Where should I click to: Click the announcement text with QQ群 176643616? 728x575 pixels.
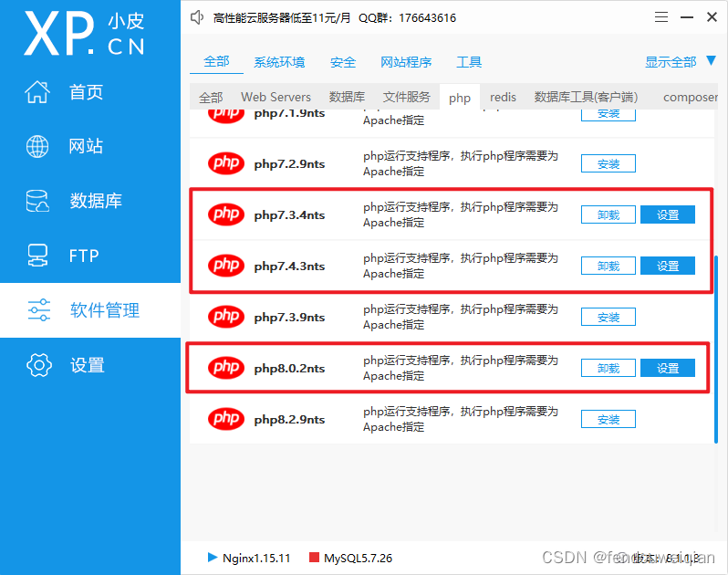pyautogui.click(x=334, y=17)
